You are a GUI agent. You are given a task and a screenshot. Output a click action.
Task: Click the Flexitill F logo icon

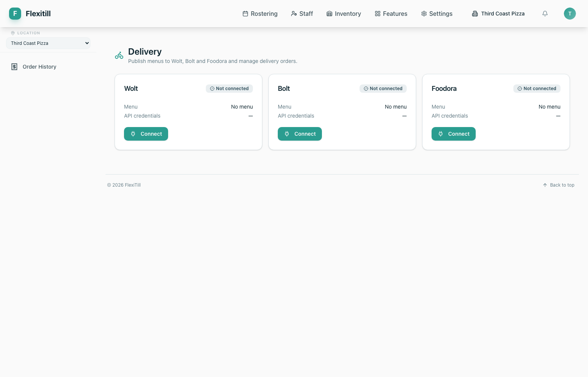pyautogui.click(x=15, y=14)
